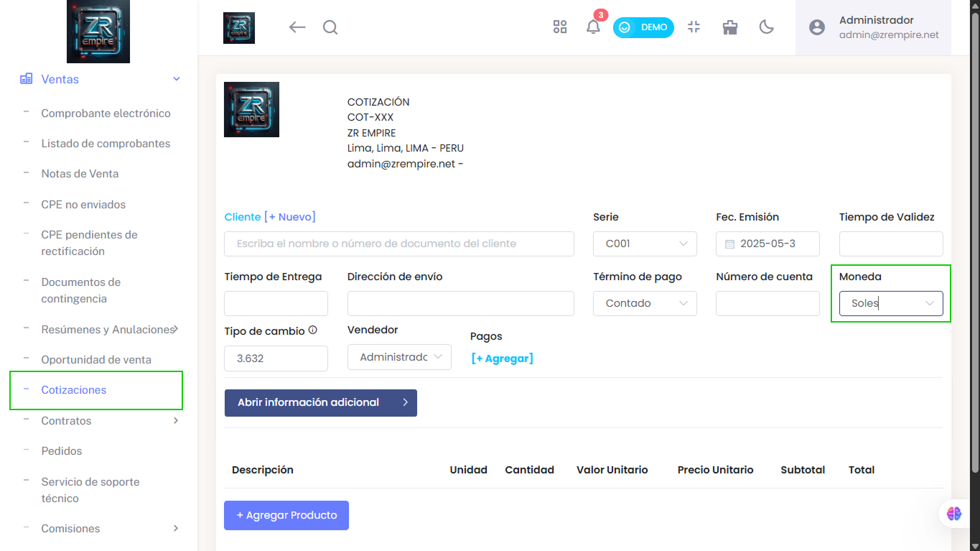The width and height of the screenshot is (980, 551).
Task: Click the info icon beside Tipo de cambio
Action: pyautogui.click(x=312, y=330)
